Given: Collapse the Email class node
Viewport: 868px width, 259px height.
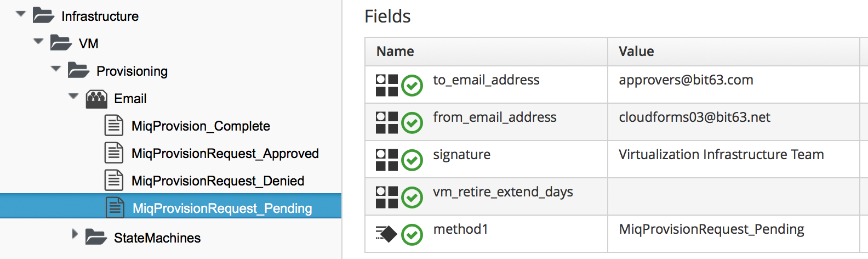Looking at the screenshot, I should pyautogui.click(x=73, y=96).
